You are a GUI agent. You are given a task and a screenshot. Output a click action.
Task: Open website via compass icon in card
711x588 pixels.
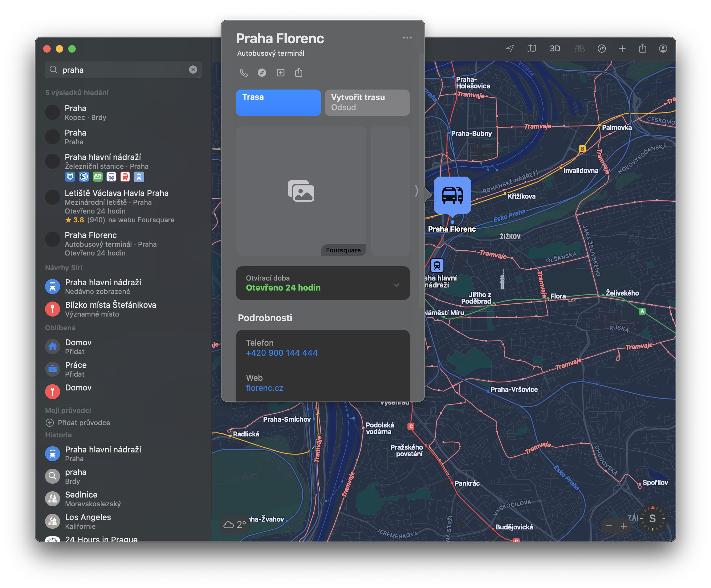coord(262,73)
